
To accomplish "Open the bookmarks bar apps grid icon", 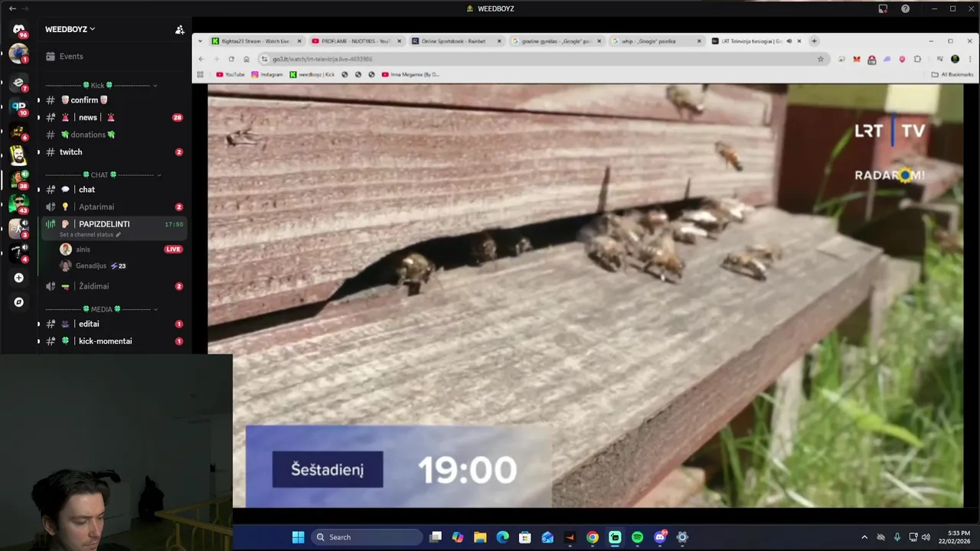I will click(x=201, y=74).
